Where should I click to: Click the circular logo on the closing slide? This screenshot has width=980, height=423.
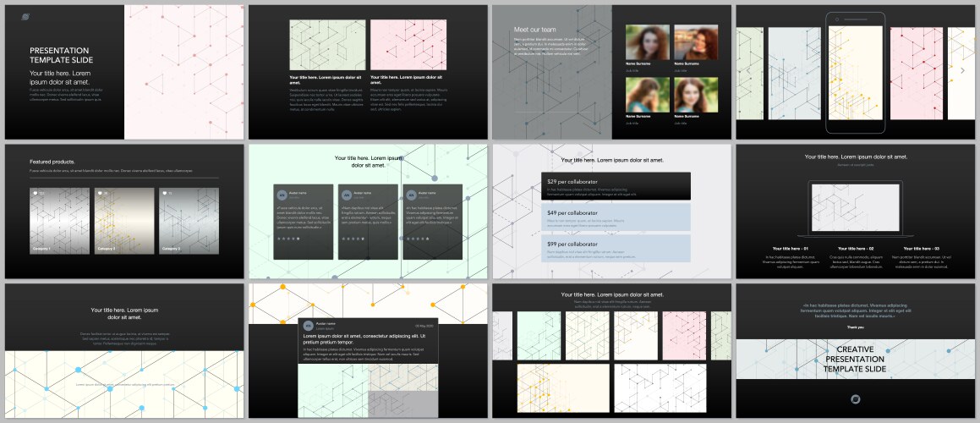click(x=856, y=399)
